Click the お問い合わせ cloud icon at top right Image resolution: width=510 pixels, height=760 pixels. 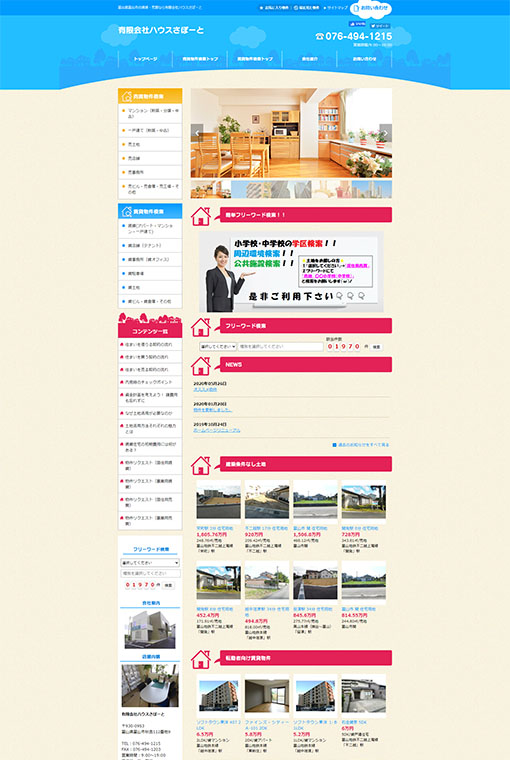371,8
